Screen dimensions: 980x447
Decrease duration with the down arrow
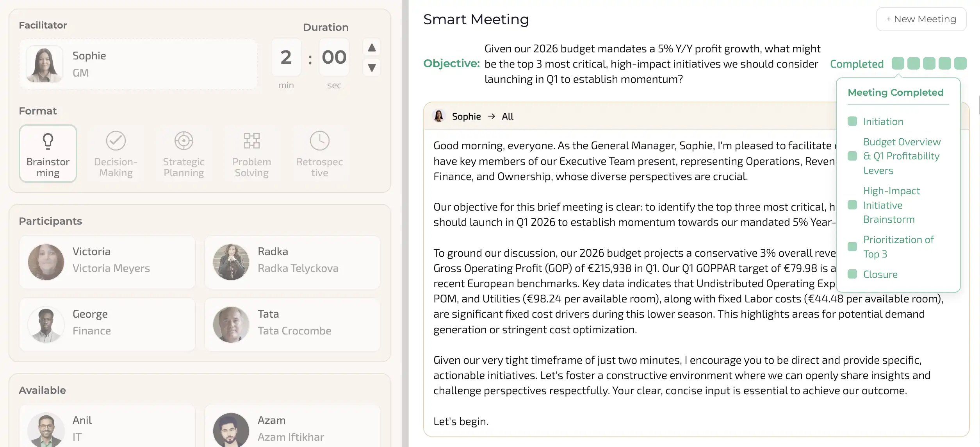click(372, 68)
